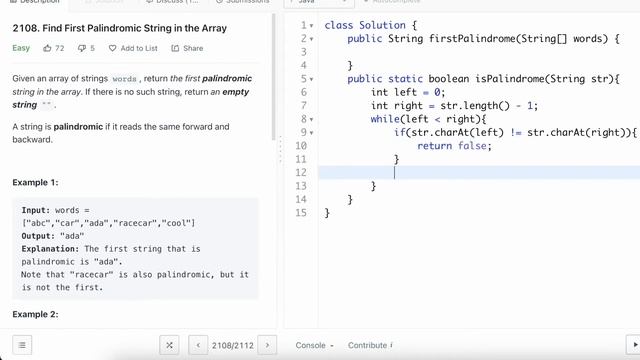Click the thumbs up like icon

tap(47, 48)
